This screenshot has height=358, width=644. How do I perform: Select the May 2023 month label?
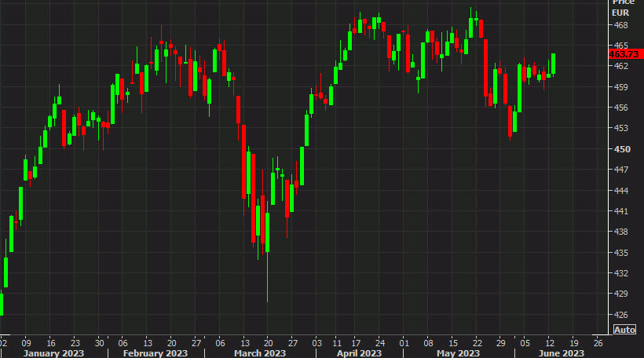point(458,353)
